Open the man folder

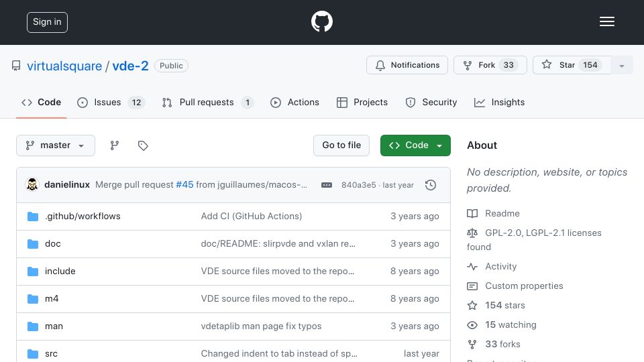click(54, 326)
